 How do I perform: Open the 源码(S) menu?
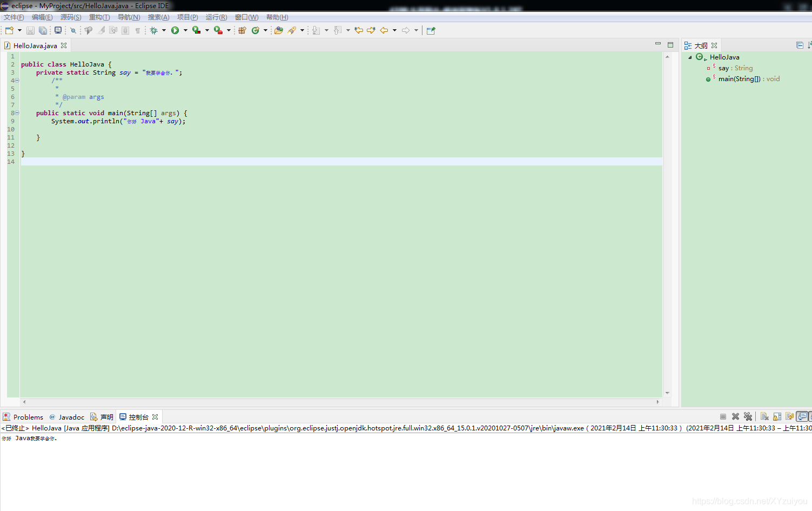[71, 17]
